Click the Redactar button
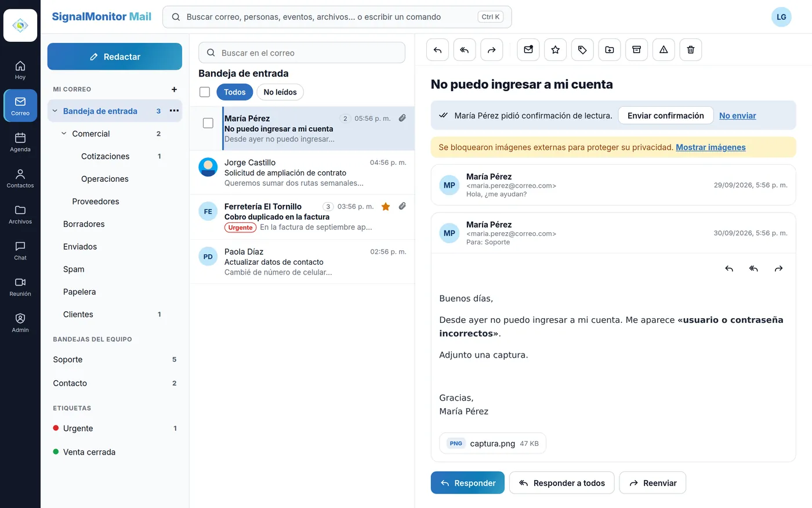Image resolution: width=812 pixels, height=508 pixels. tap(115, 57)
